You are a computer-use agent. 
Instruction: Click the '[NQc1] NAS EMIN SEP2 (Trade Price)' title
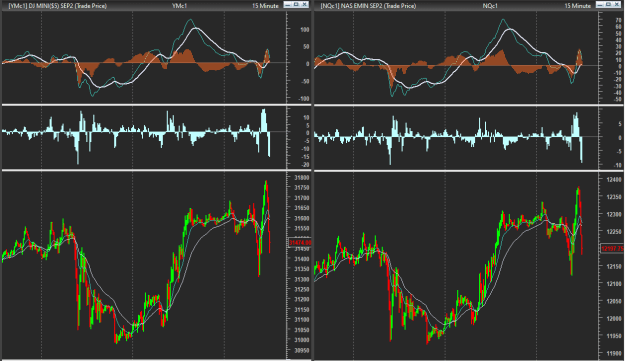(368, 6)
